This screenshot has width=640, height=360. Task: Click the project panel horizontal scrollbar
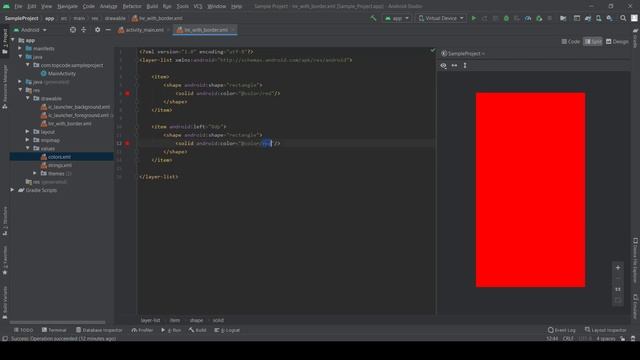click(58, 322)
